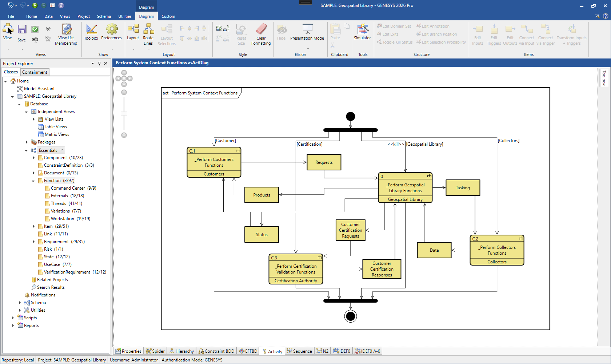Open the diagram Toolbox
The width and height of the screenshot is (611, 364).
[91, 31]
